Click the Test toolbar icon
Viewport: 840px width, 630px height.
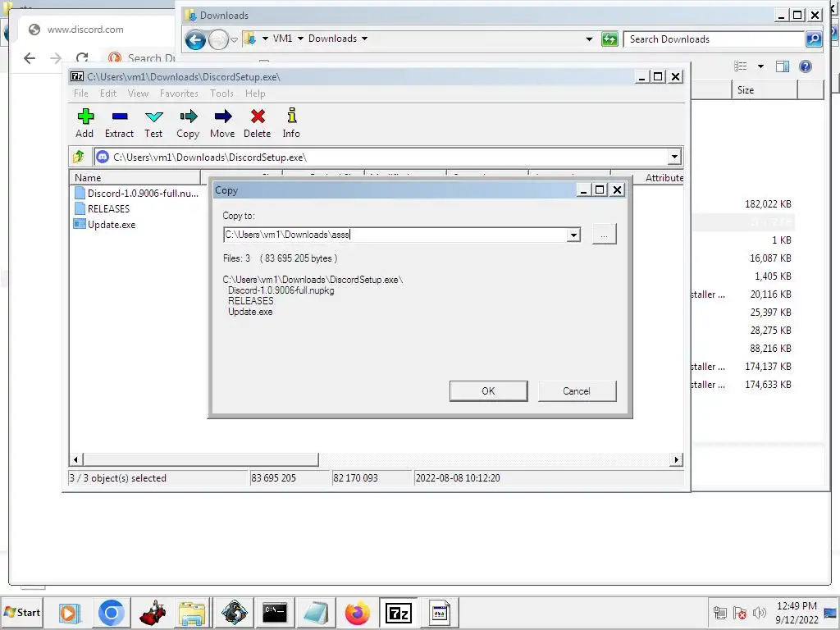(x=153, y=123)
